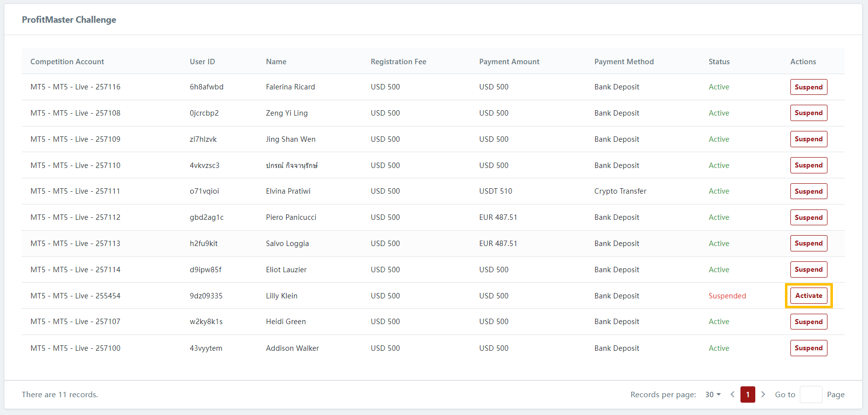Suspend Zeng Yi Ling's account
The height and width of the screenshot is (415, 868).
809,113
